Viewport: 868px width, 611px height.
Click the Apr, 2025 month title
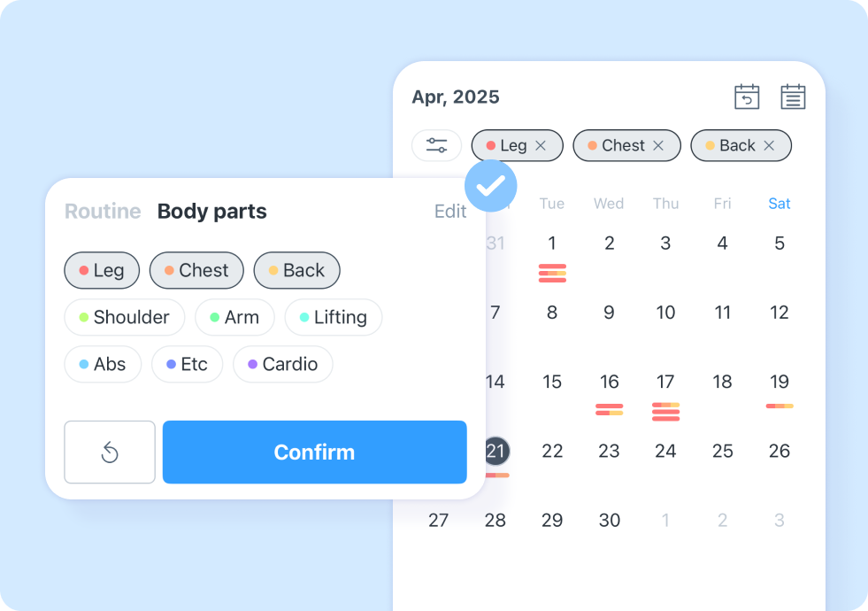pos(456,97)
